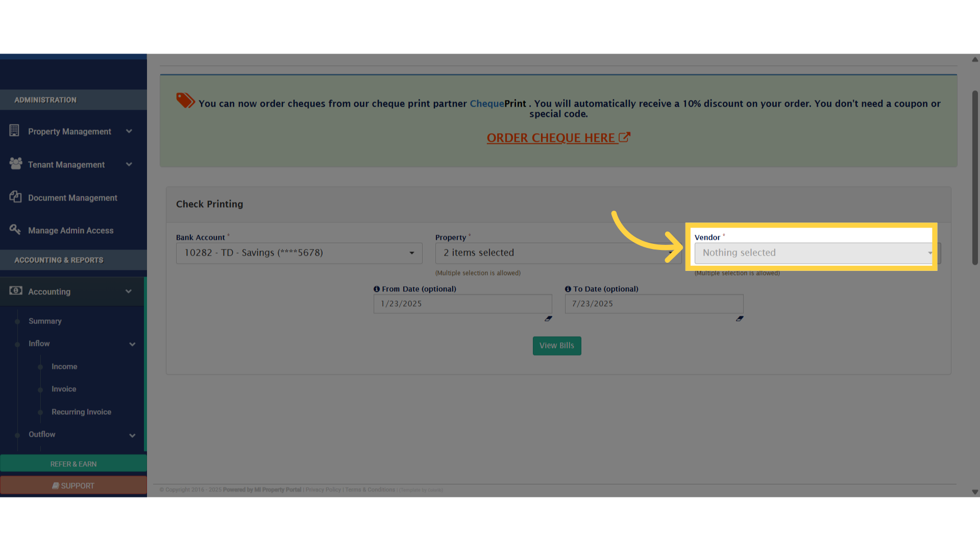Screen dimensions: 980x551
Task: Click the From Date field showing 1/23/2025
Action: pyautogui.click(x=462, y=304)
